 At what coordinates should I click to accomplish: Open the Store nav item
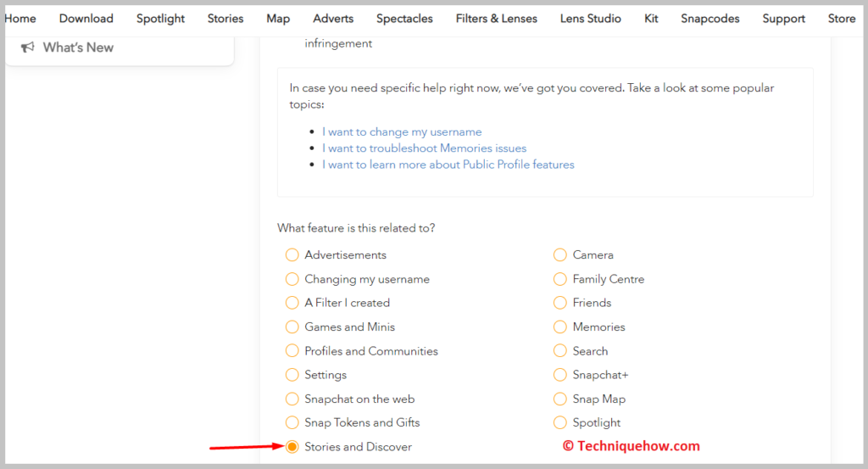[x=842, y=19]
